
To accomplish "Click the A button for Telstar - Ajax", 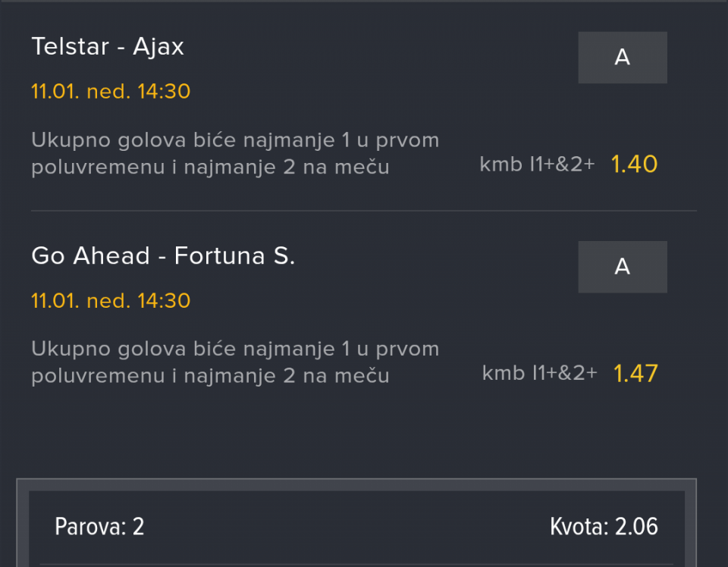I will (x=622, y=58).
